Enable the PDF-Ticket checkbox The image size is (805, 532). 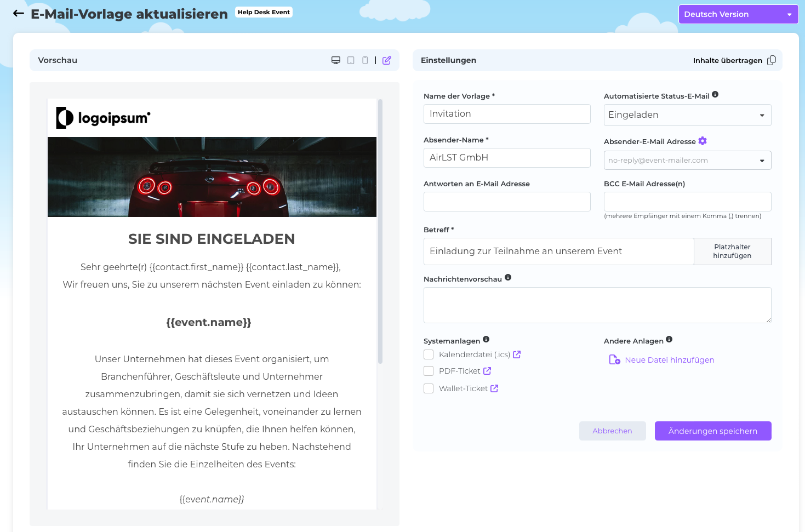point(429,371)
